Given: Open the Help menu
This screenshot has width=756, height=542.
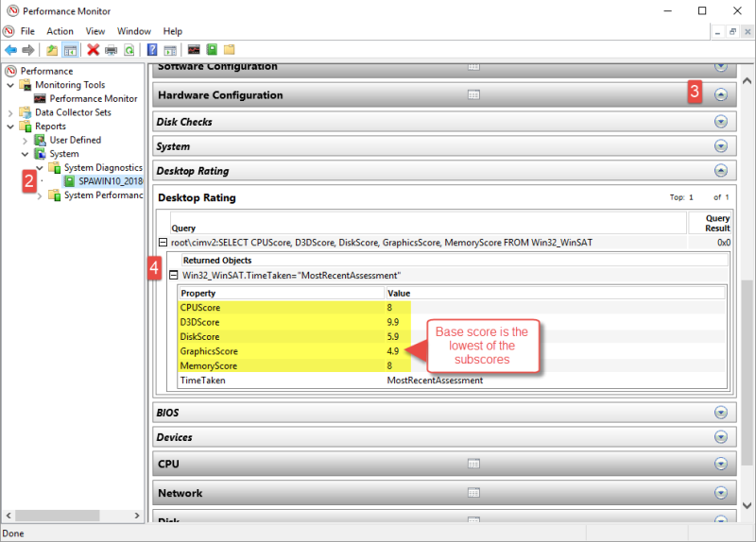Looking at the screenshot, I should pyautogui.click(x=173, y=31).
